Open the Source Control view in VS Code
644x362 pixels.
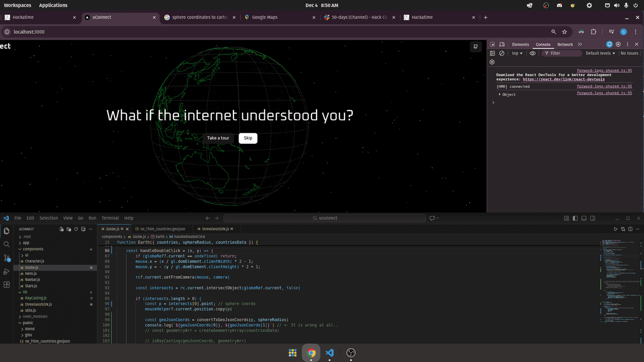point(7,257)
